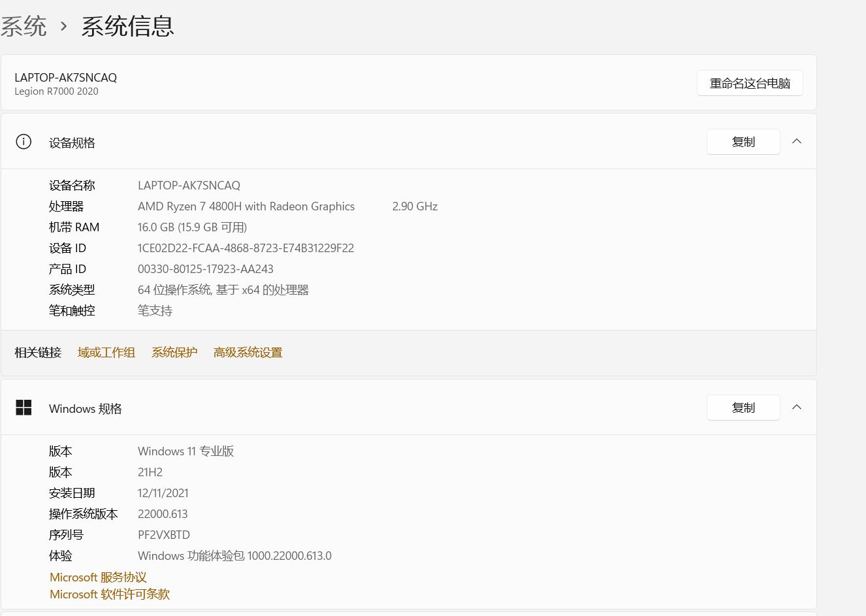
Task: Open the Microsoft 服务协议 link
Action: click(98, 577)
